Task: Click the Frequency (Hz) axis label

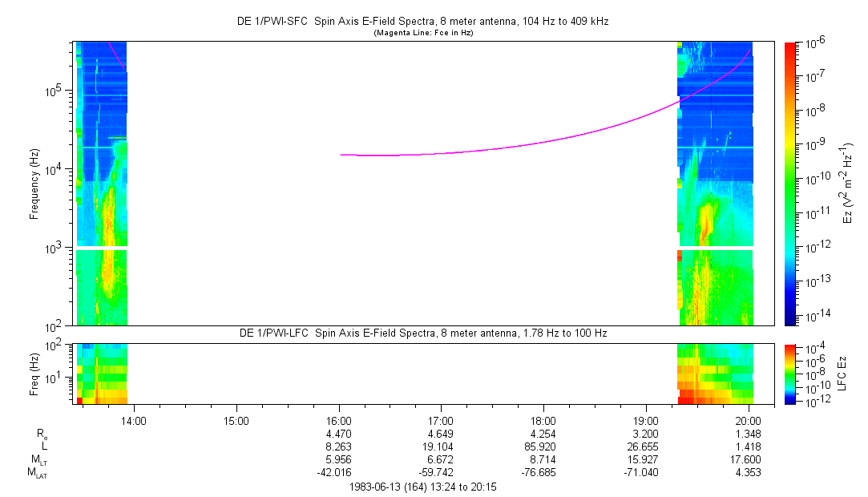Action: pyautogui.click(x=34, y=184)
